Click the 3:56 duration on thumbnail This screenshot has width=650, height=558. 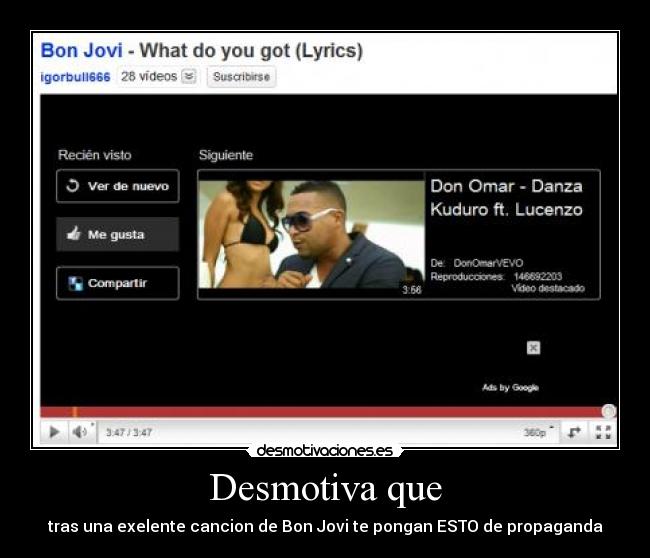coord(412,290)
